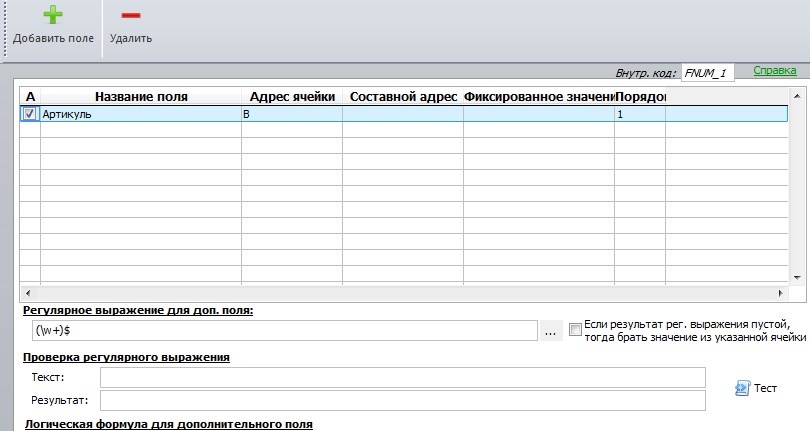The width and height of the screenshot is (810, 431).
Task: Click the 'Порядок' column header
Action: click(x=640, y=97)
